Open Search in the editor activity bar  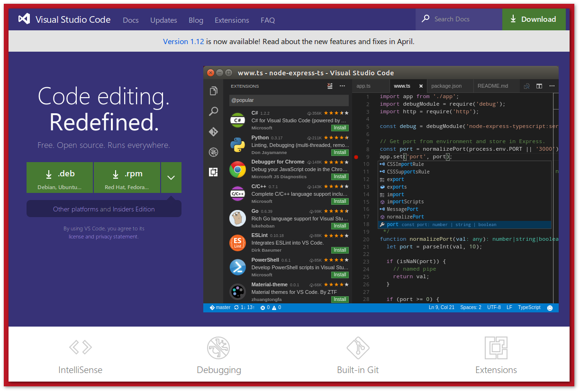(214, 111)
